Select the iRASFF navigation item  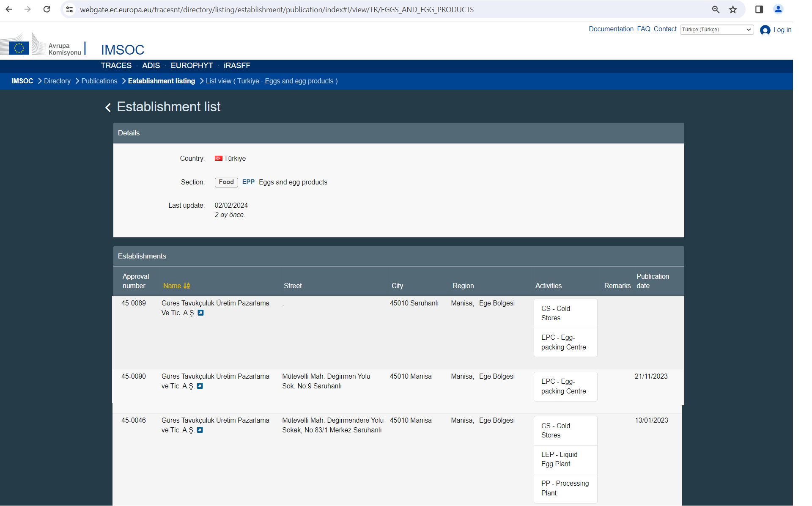237,66
